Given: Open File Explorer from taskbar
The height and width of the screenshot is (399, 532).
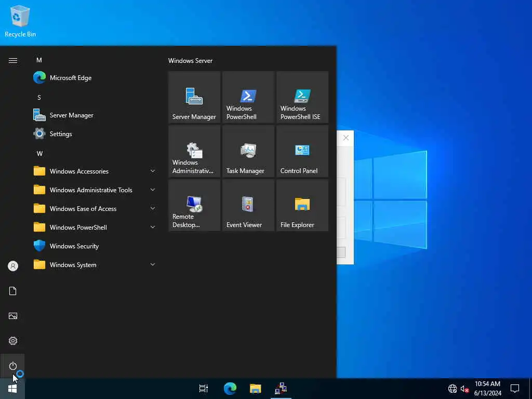Looking at the screenshot, I should (256, 389).
